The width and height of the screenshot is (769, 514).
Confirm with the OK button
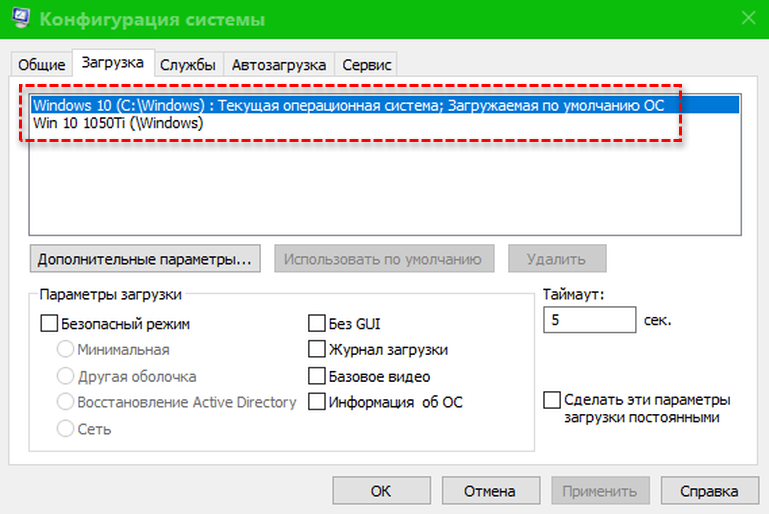pyautogui.click(x=381, y=490)
